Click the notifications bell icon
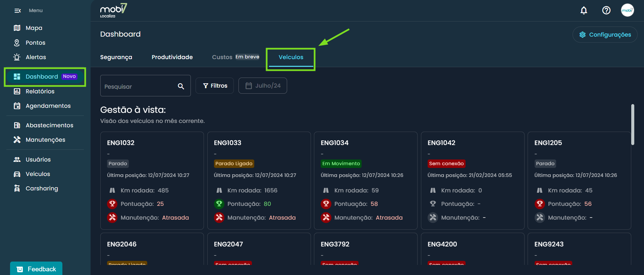 [584, 10]
